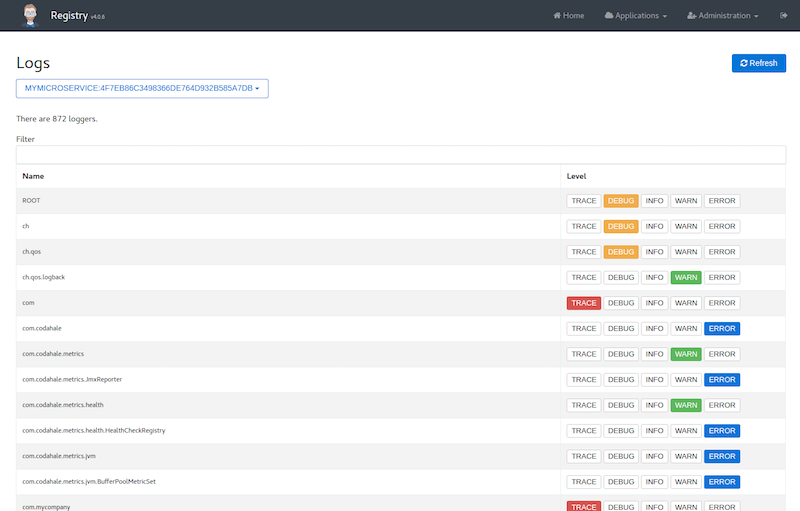Screen dimensions: 800x511
Task: Go to Home in the navbar
Action: 567,16
